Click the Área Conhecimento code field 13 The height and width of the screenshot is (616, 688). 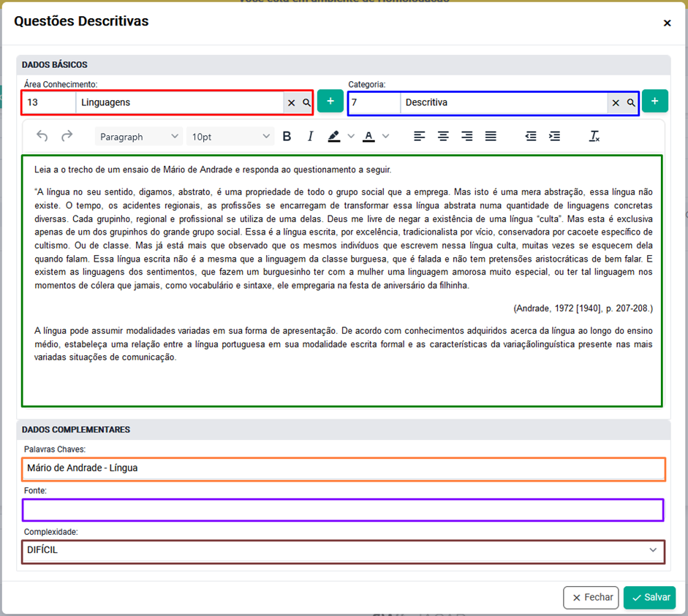pos(49,102)
